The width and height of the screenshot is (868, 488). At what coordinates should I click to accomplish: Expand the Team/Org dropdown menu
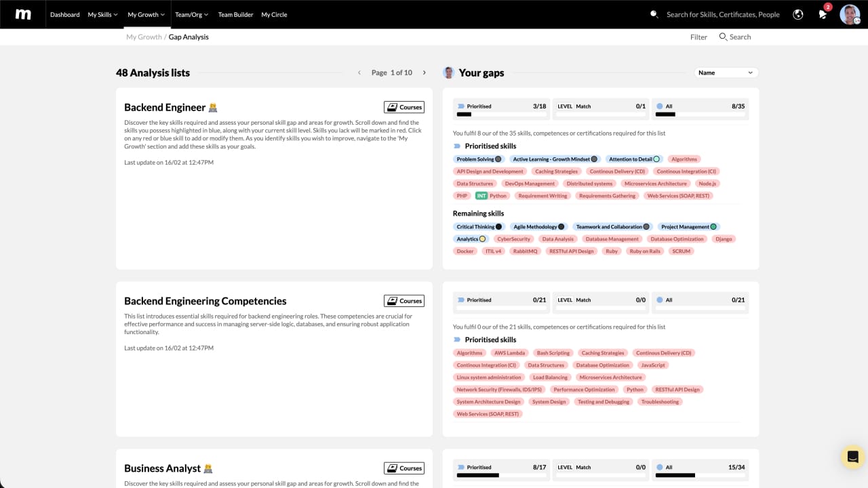coord(192,14)
